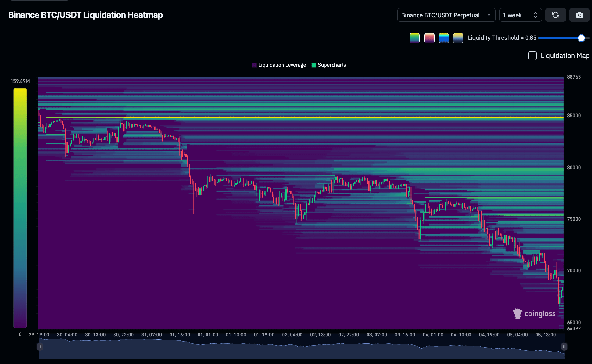Select the red-pink color scheme swatch

(429, 38)
